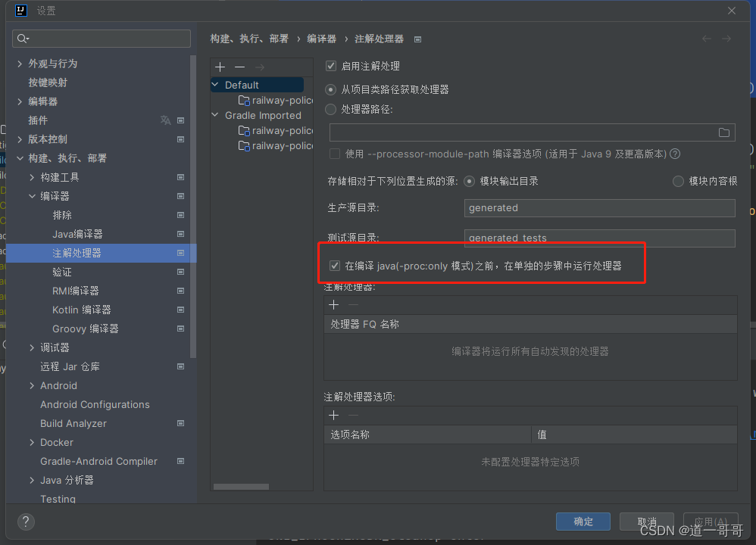Open the folder browser for the processor path

723,132
